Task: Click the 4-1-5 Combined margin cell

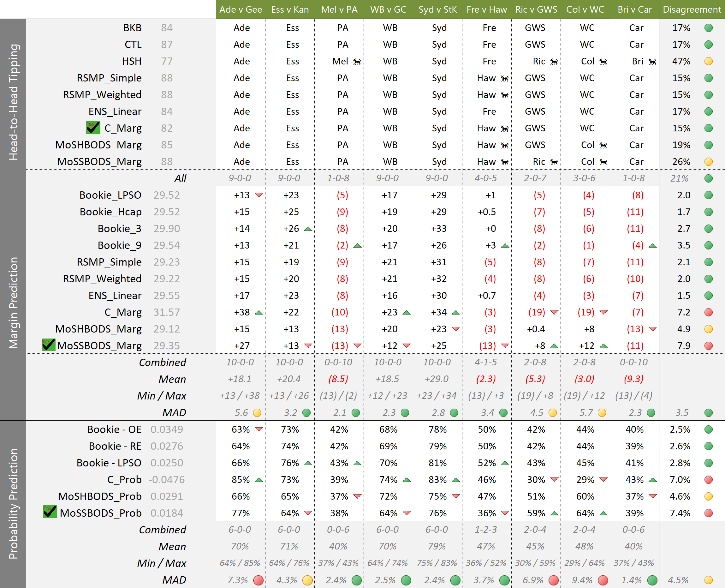Action: [486, 363]
